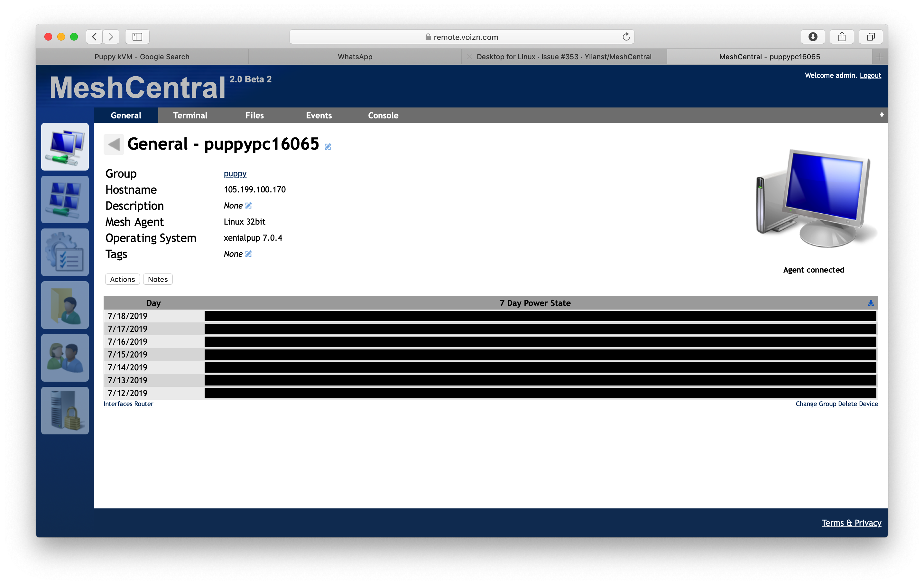Open the Notes dialog
Viewport: 924px width, 585px height.
(157, 279)
